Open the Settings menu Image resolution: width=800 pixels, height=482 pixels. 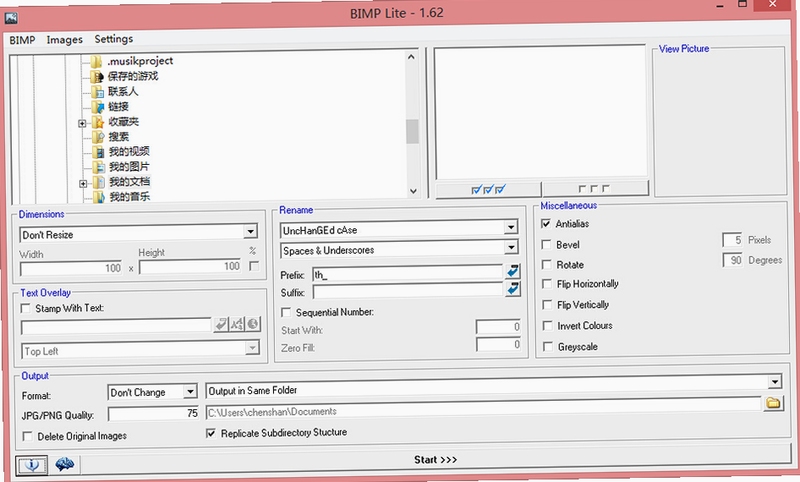pos(114,39)
